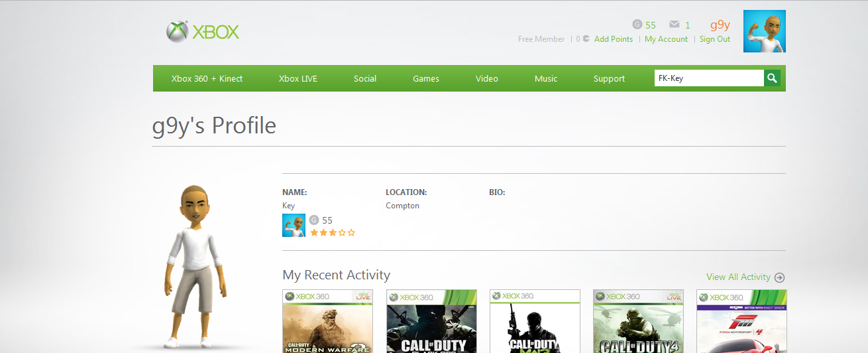
Task: Click the Gamerscore G icon in header
Action: pyautogui.click(x=637, y=25)
